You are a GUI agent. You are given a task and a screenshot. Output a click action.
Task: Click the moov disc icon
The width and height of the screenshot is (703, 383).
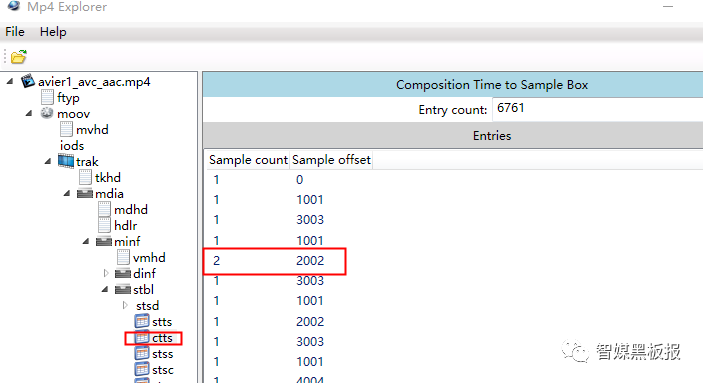coord(47,113)
